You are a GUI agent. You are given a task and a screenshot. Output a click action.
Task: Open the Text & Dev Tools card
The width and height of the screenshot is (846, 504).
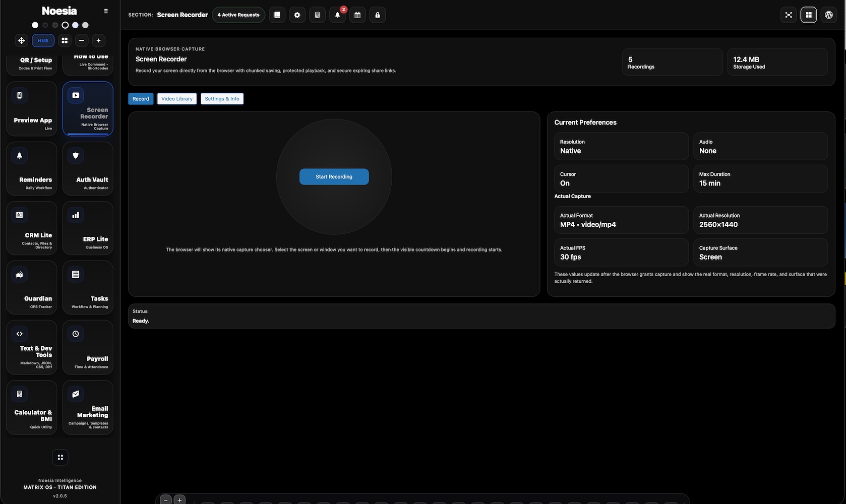32,347
